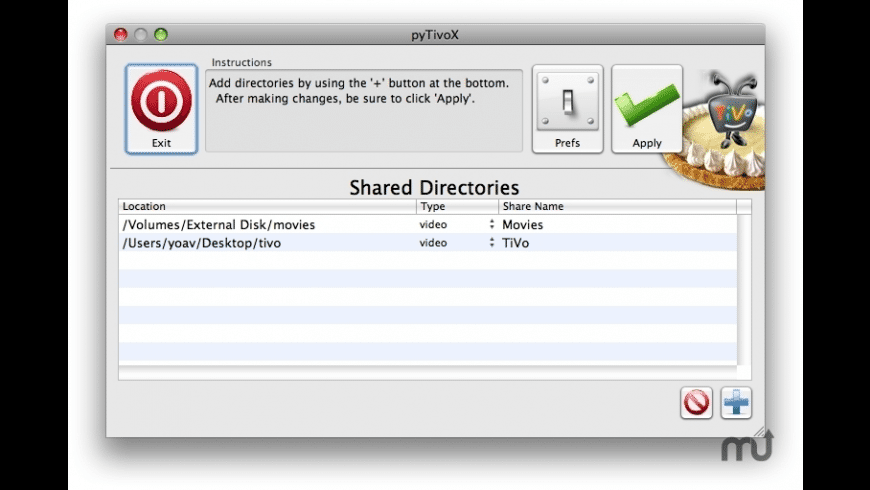Remove directory with the red prohibit icon

click(x=696, y=402)
